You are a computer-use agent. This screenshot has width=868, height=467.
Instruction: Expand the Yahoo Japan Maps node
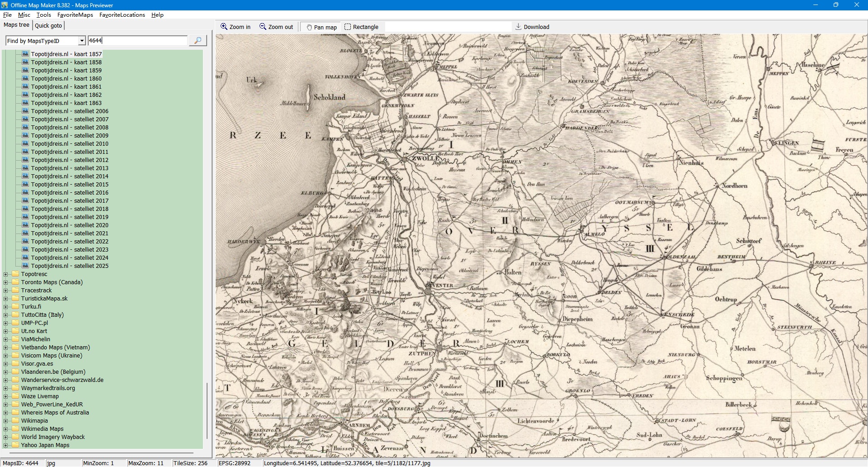[6, 445]
